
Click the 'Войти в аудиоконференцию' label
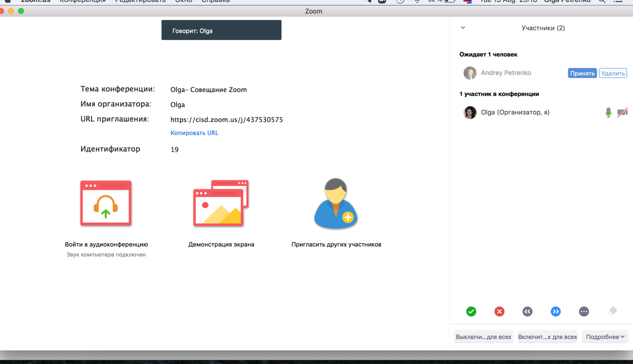[x=106, y=245]
